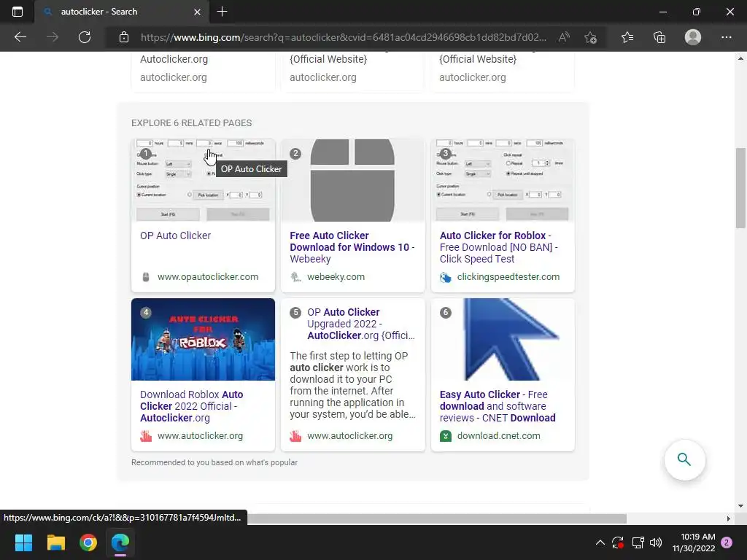Click the vertical scrollbar down arrow
This screenshot has height=560, width=747.
pos(740,506)
